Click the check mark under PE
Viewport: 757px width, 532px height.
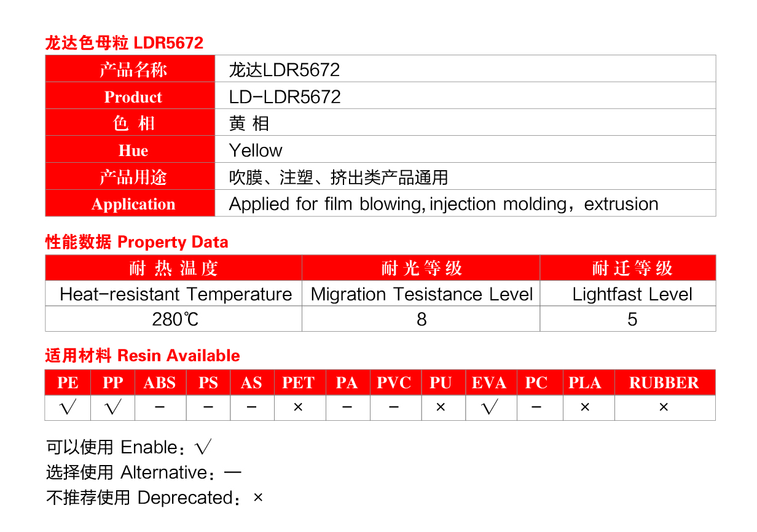pos(68,407)
